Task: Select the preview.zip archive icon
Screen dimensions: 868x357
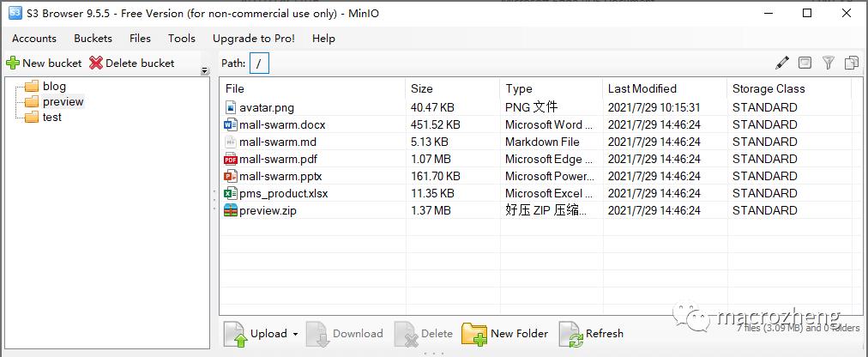Action: 230,210
